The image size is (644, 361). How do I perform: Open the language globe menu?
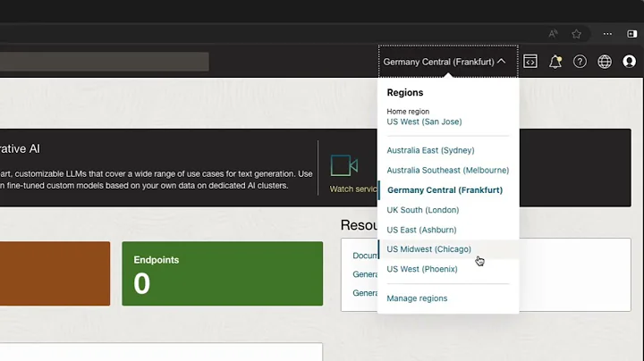pos(605,62)
